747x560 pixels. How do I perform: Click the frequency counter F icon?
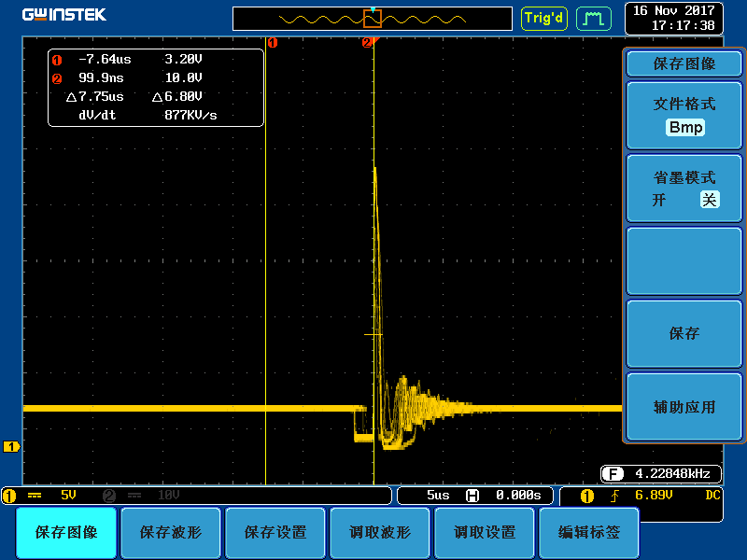click(613, 474)
